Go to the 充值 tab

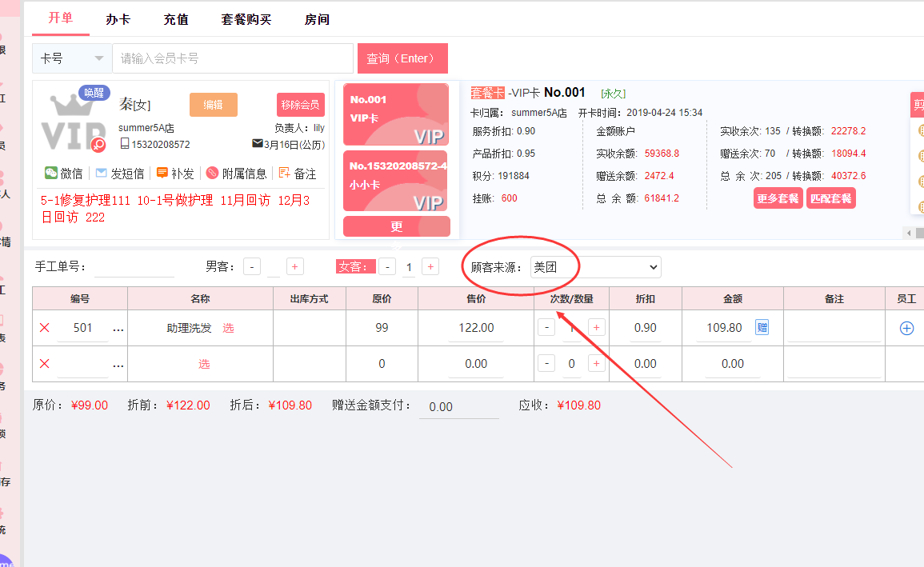tap(176, 19)
